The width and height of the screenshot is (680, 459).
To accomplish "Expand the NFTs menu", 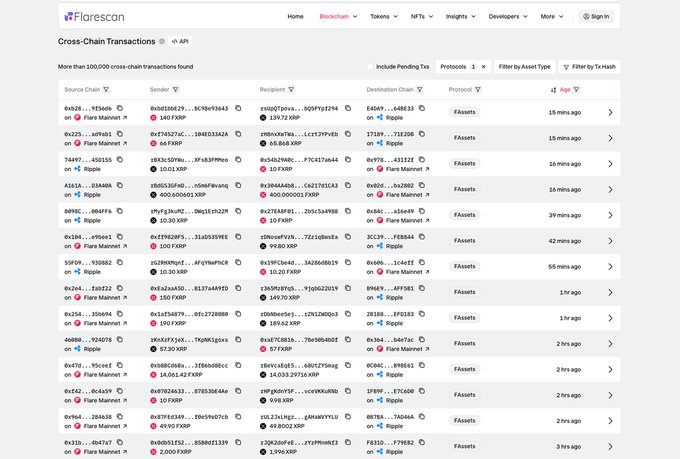I will point(422,16).
